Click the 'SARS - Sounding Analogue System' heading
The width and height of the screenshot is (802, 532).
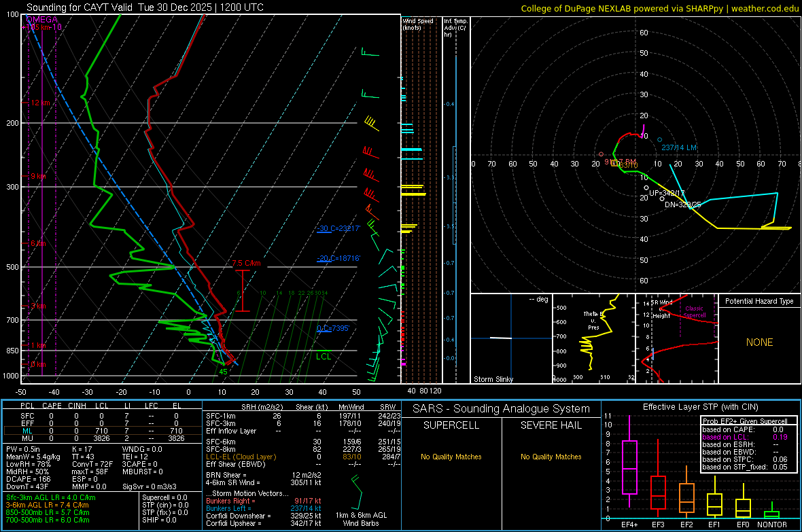(502, 409)
